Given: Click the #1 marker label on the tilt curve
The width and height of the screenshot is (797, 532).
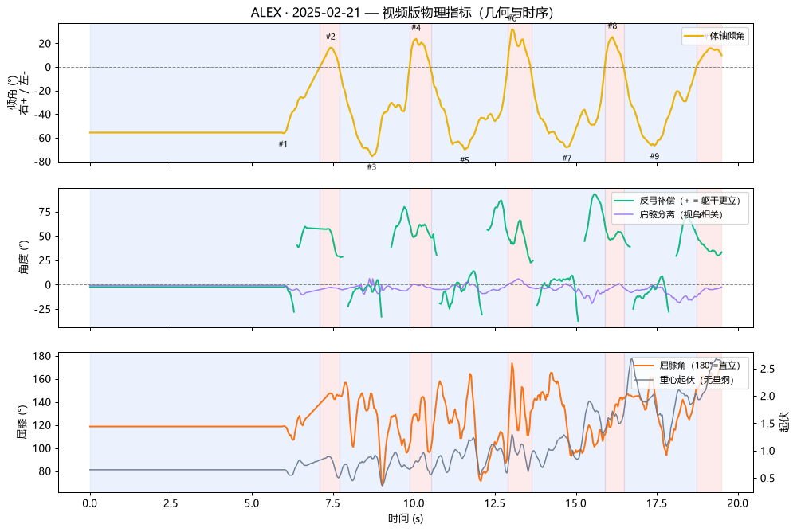Looking at the screenshot, I should coord(283,144).
